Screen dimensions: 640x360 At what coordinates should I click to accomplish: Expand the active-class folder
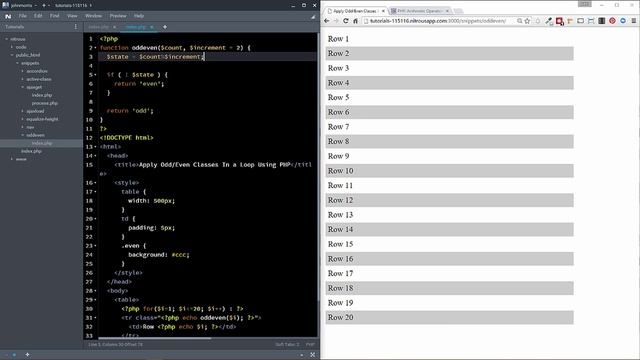pyautogui.click(x=22, y=79)
